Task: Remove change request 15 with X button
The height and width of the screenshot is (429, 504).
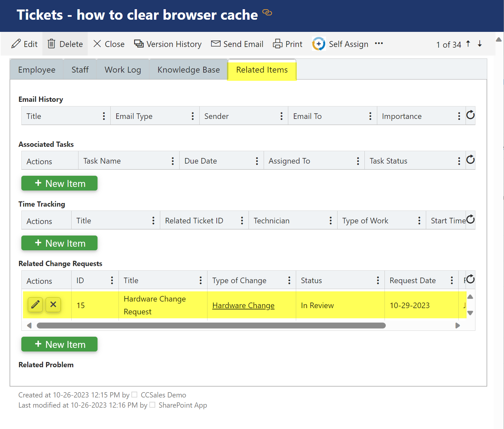Action: click(53, 305)
